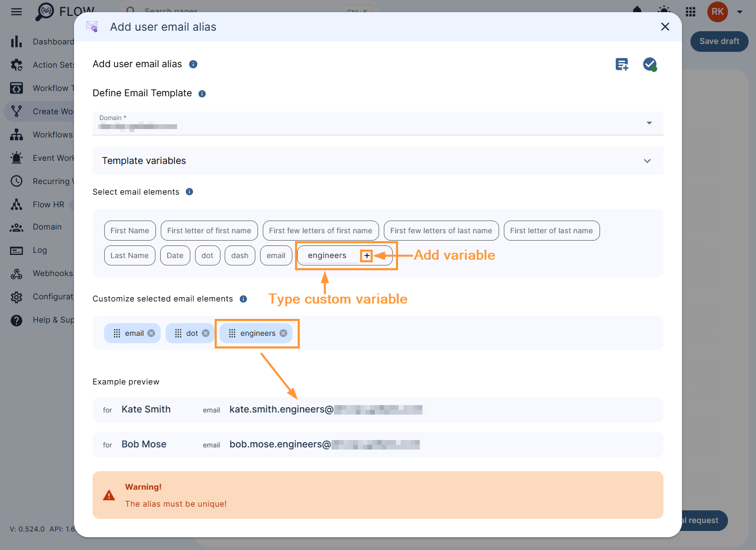The height and width of the screenshot is (550, 756).
Task: Click the Event Workflows alarm icon
Action: pos(16,158)
